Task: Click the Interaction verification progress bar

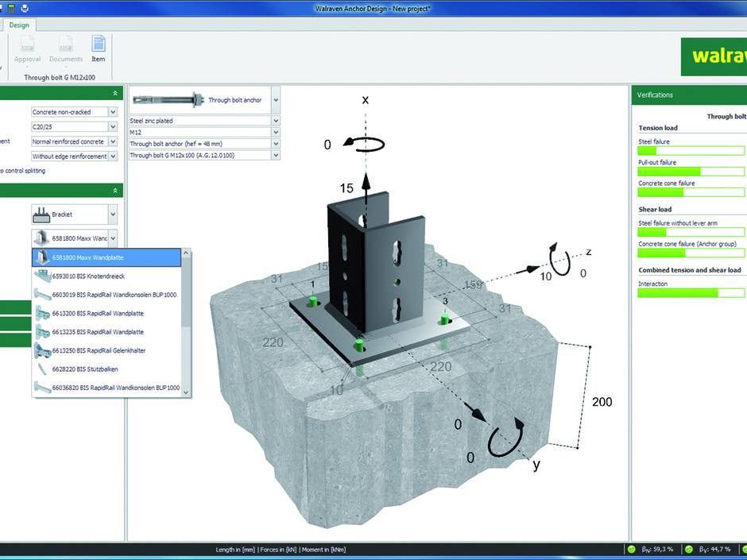Action: tap(687, 293)
